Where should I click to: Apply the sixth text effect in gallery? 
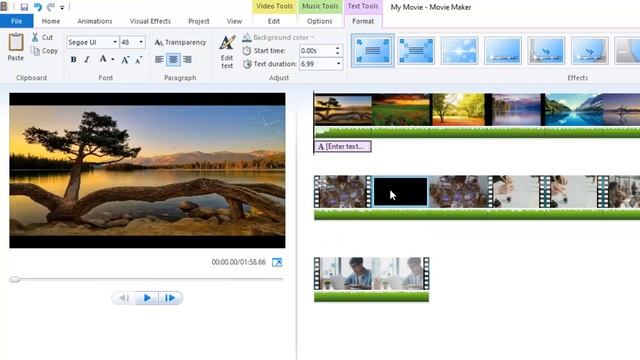(589, 51)
